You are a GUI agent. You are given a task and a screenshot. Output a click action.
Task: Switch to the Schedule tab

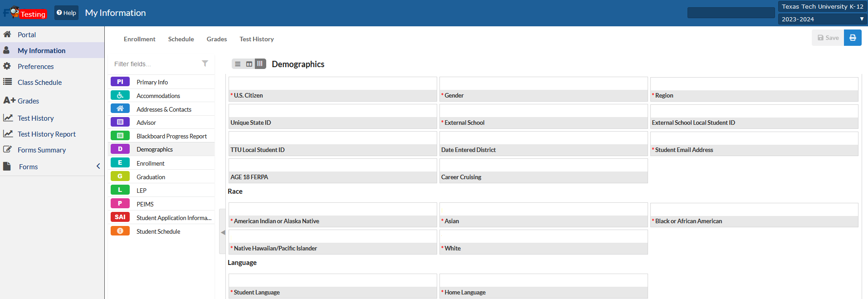(181, 39)
